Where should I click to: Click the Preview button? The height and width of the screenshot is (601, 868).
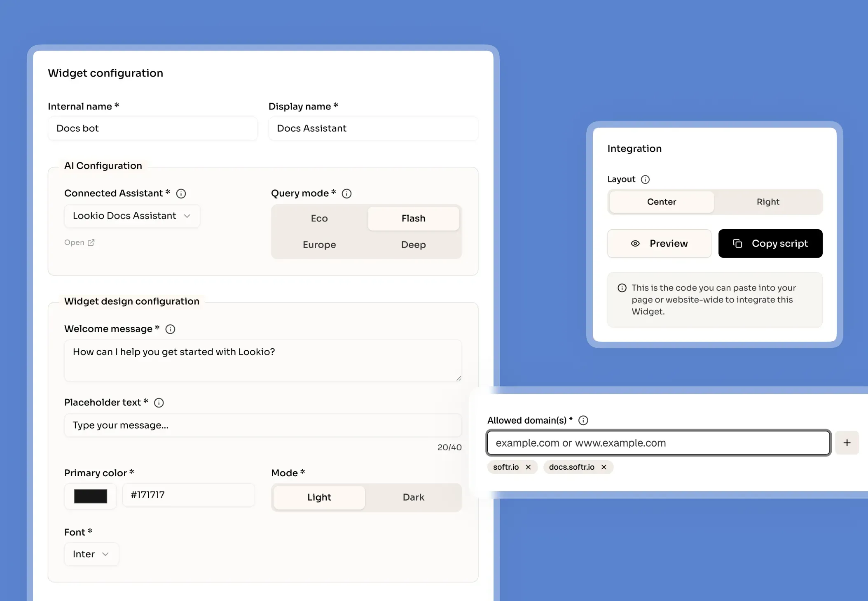coord(659,244)
